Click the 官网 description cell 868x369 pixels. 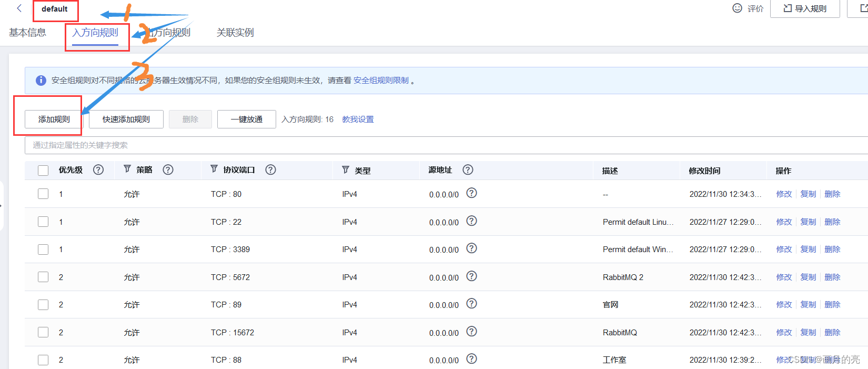tap(610, 305)
